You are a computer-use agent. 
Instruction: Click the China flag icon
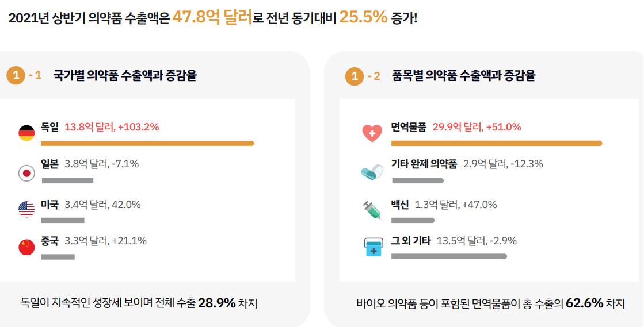(26, 247)
